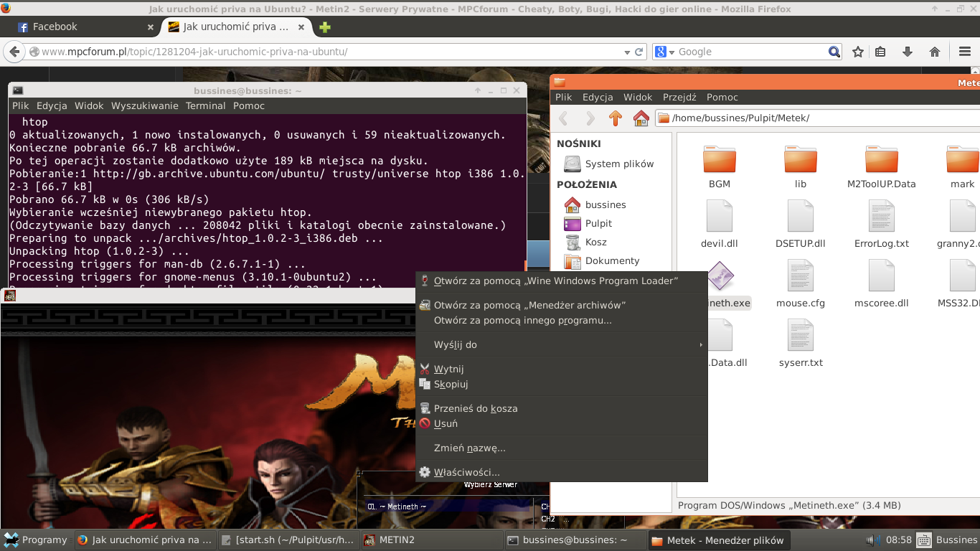Viewport: 980px width, 551px height.
Task: Open file manager Pomoc menu
Action: pos(722,97)
